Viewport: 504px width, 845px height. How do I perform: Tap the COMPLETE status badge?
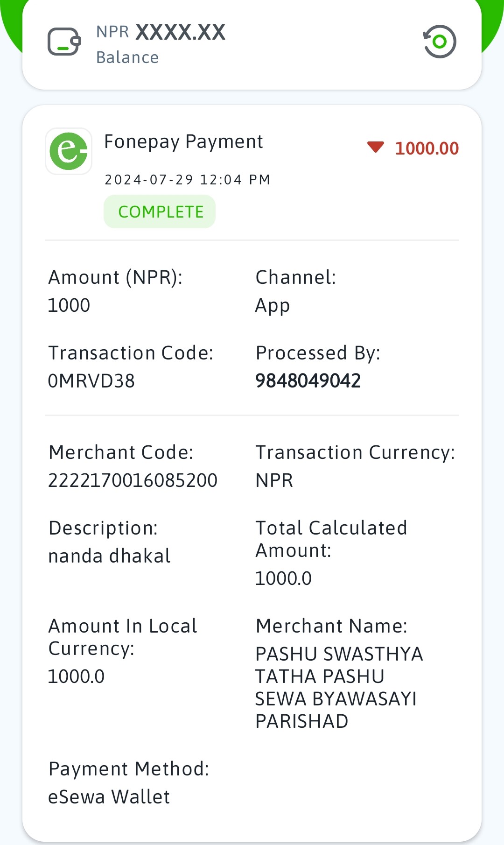pos(160,212)
